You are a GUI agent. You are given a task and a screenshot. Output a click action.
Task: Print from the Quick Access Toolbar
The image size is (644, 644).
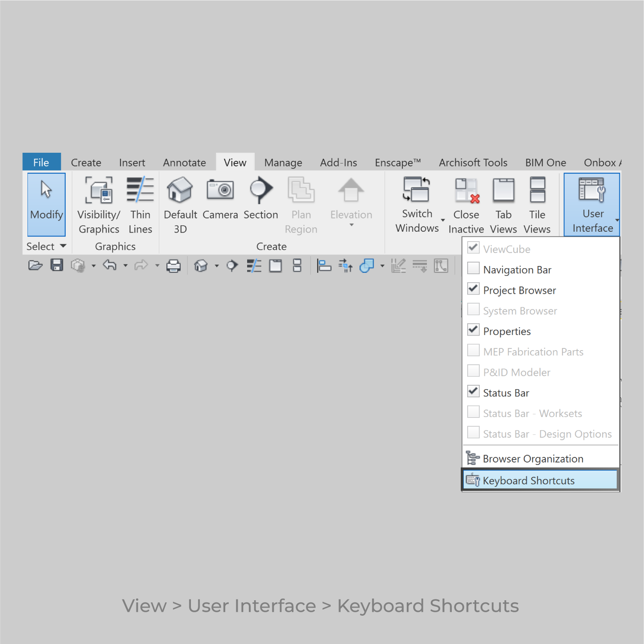(x=173, y=265)
